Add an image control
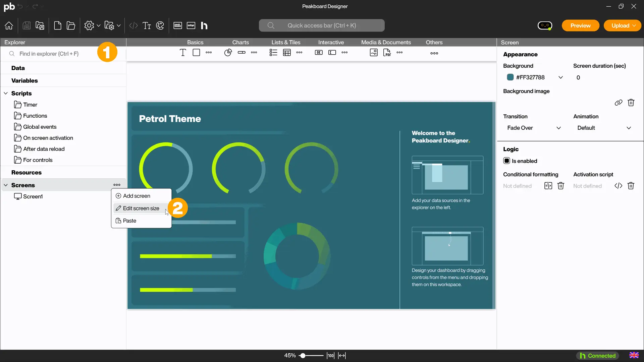This screenshot has height=362, width=644. (374, 53)
